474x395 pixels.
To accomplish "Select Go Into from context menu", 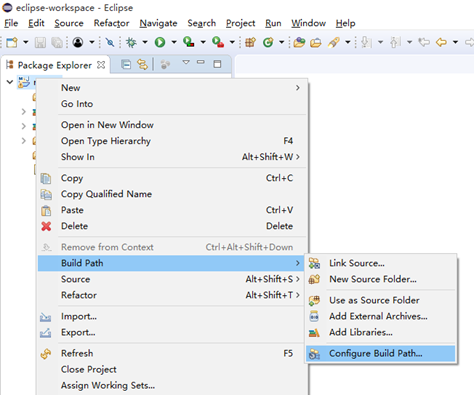I will click(x=172, y=104).
